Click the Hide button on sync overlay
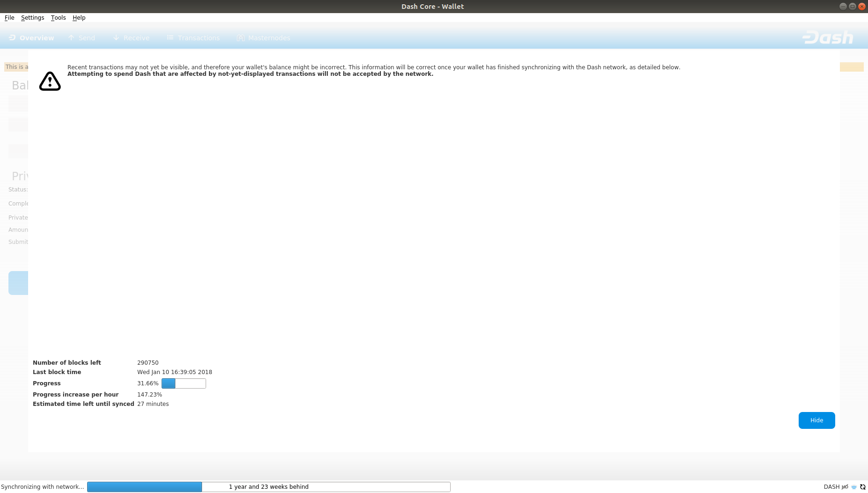This screenshot has height=493, width=868. pos(816,420)
